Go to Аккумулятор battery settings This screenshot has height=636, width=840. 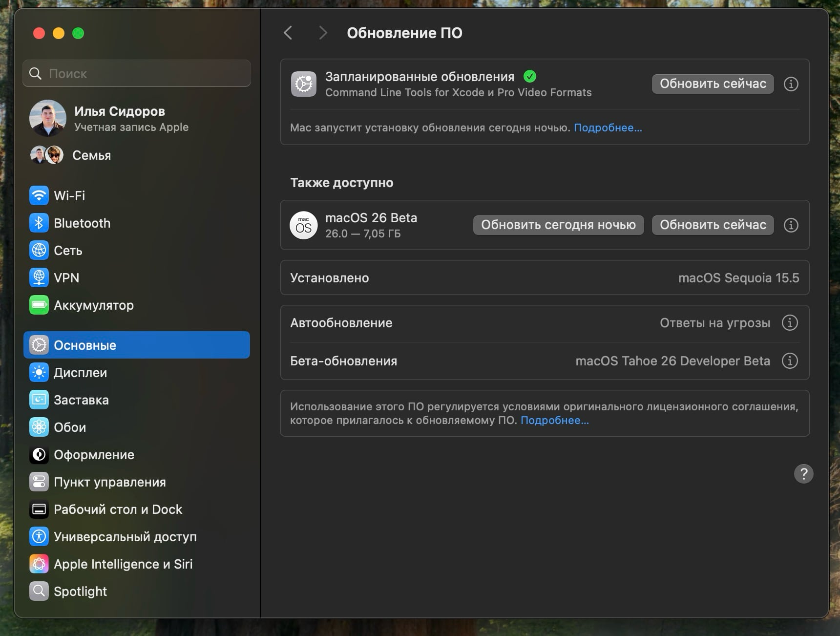pyautogui.click(x=93, y=305)
